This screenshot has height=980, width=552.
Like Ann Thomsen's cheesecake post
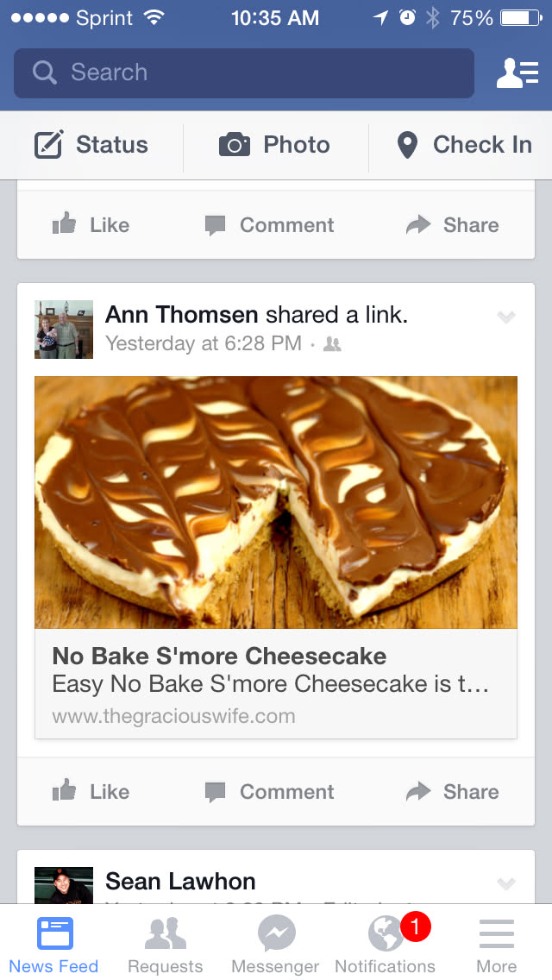(91, 791)
